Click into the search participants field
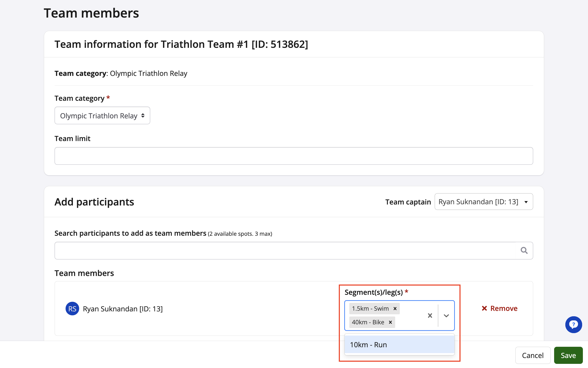 click(x=285, y=251)
